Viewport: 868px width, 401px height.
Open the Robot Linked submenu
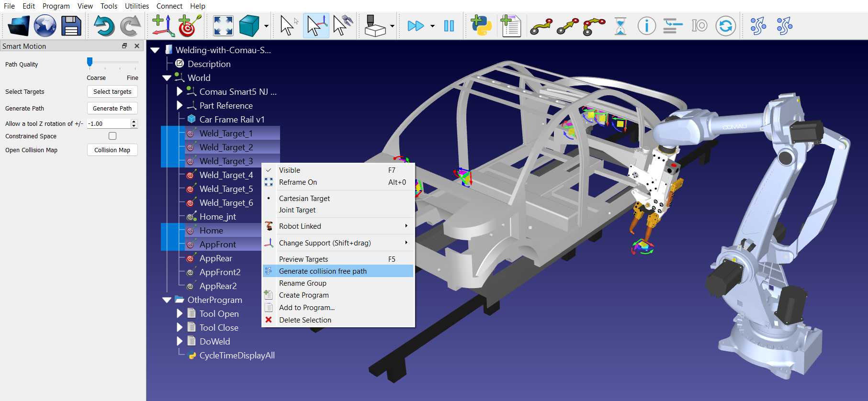point(338,226)
